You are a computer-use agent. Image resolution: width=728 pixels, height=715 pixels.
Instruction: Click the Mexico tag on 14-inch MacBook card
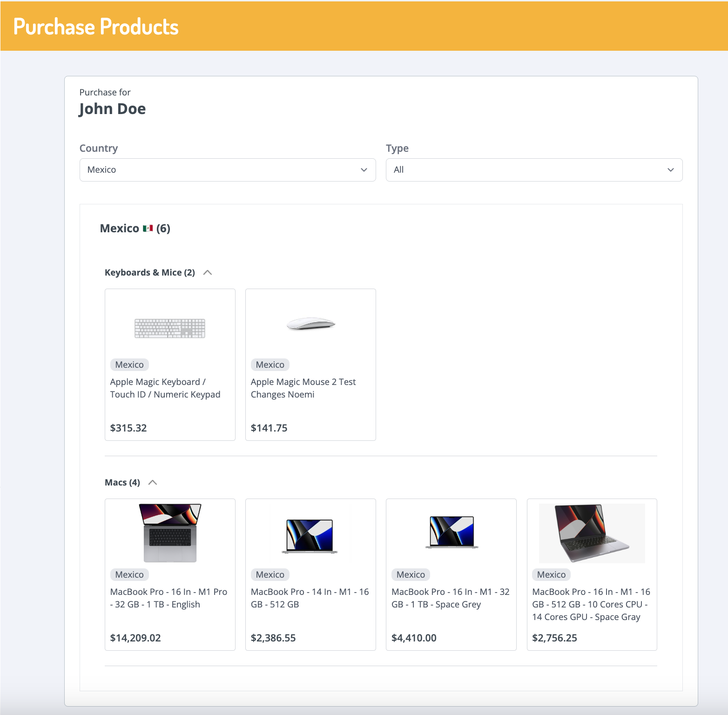click(270, 574)
